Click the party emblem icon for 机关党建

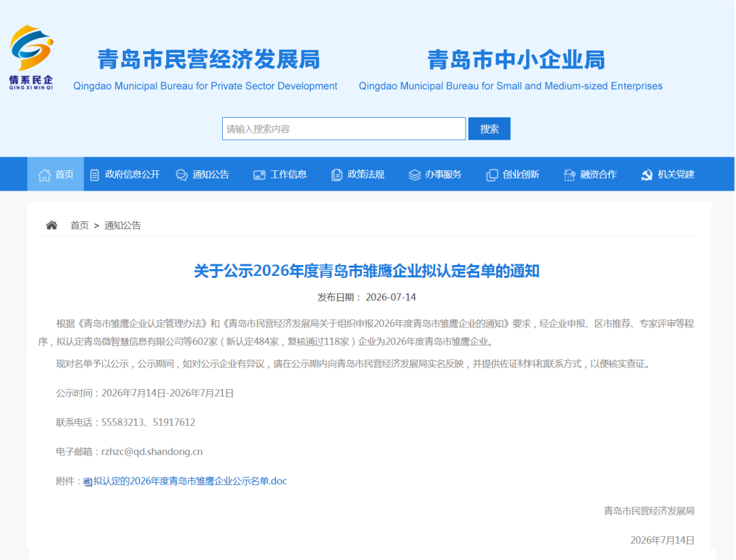click(647, 175)
